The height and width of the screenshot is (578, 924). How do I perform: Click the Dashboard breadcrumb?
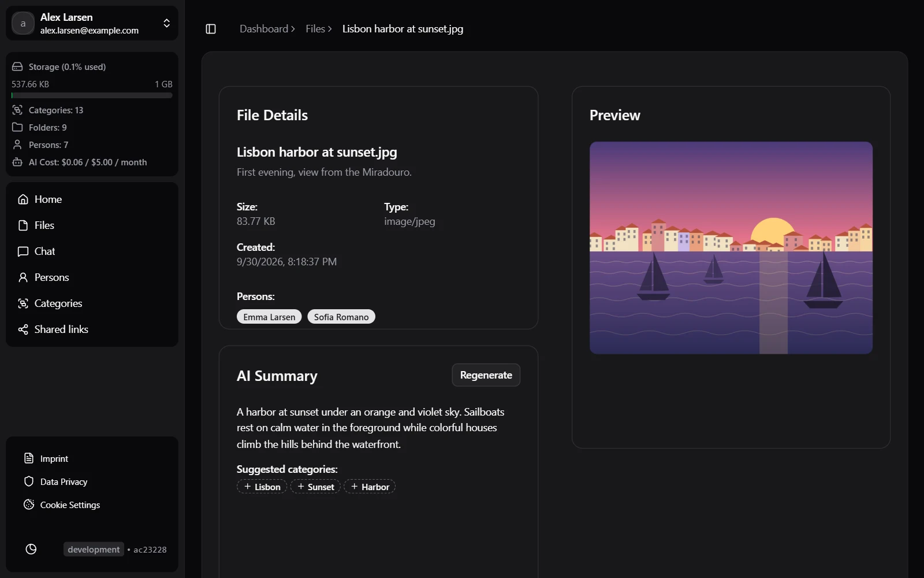coord(264,29)
